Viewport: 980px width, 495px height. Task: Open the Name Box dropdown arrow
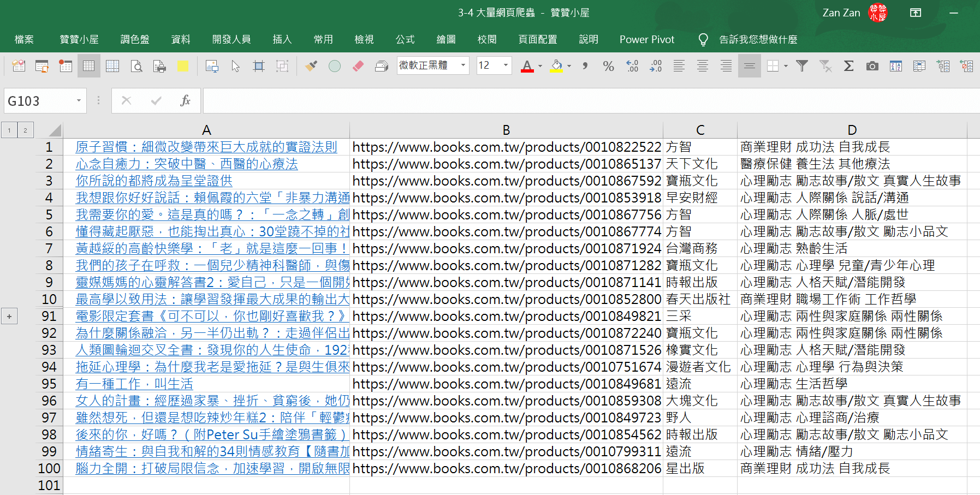(79, 100)
